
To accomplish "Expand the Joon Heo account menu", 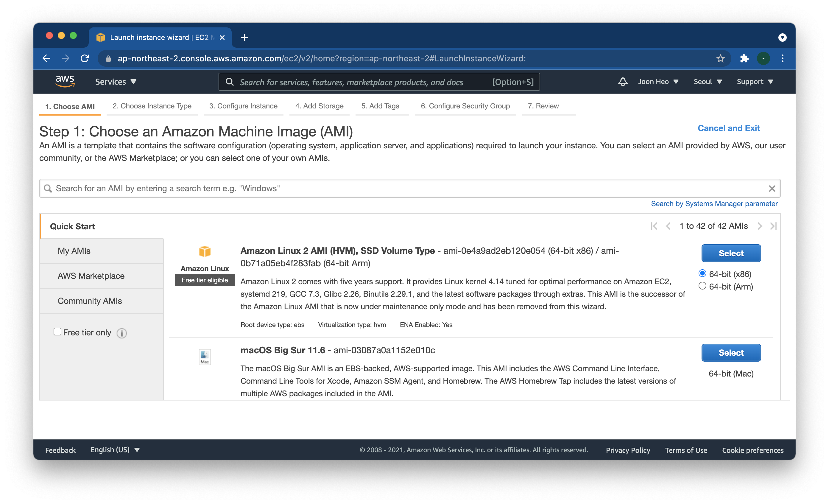I will click(x=658, y=82).
